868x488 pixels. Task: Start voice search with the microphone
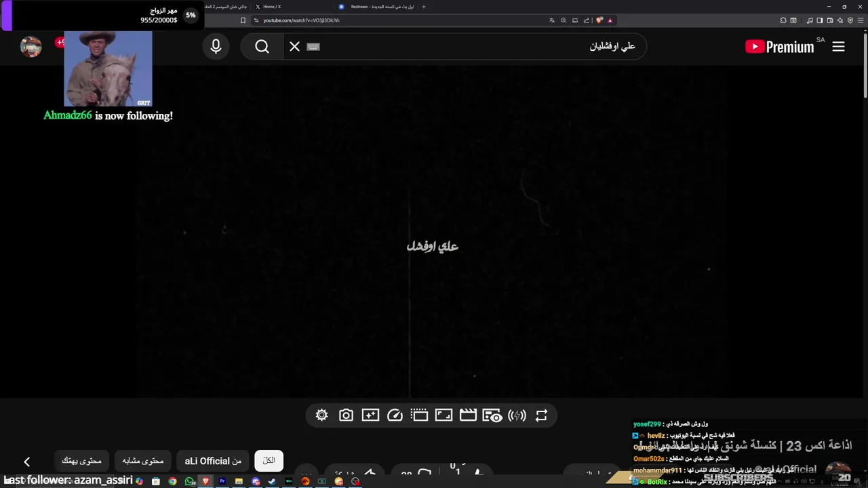point(216,46)
